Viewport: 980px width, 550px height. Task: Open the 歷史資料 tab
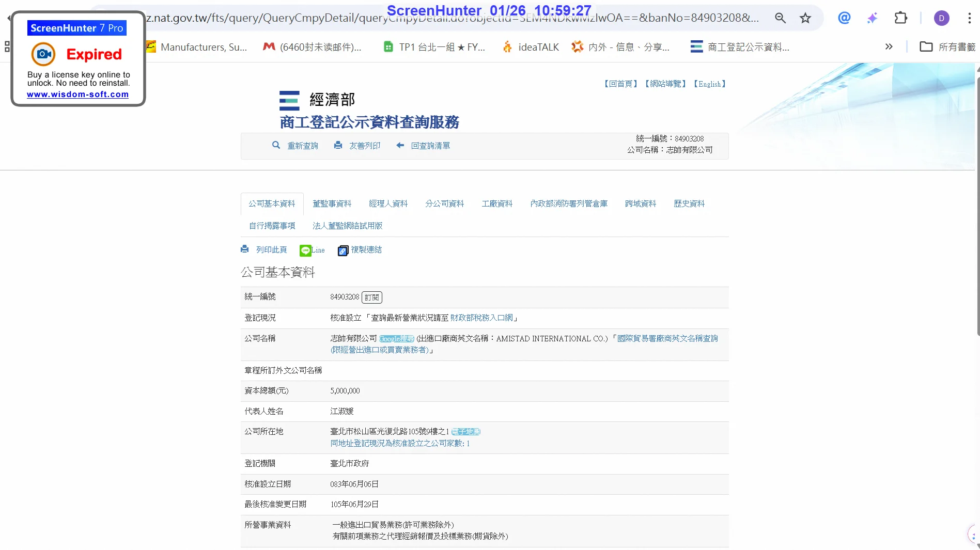point(689,204)
